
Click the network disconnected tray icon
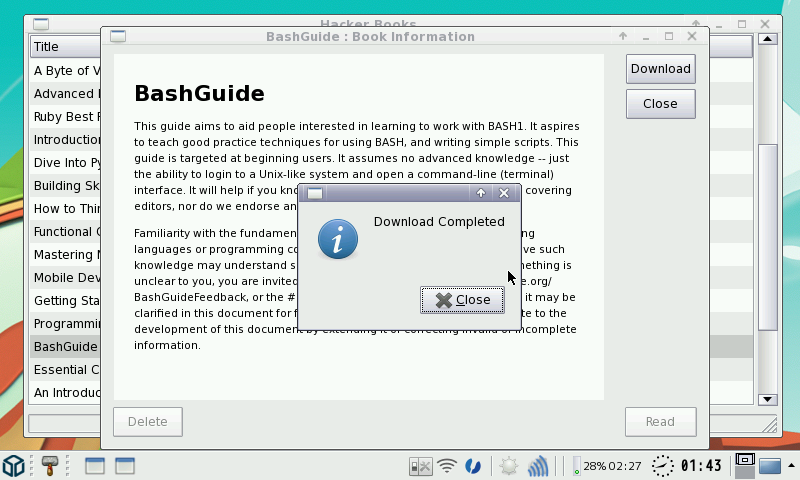[x=420, y=466]
